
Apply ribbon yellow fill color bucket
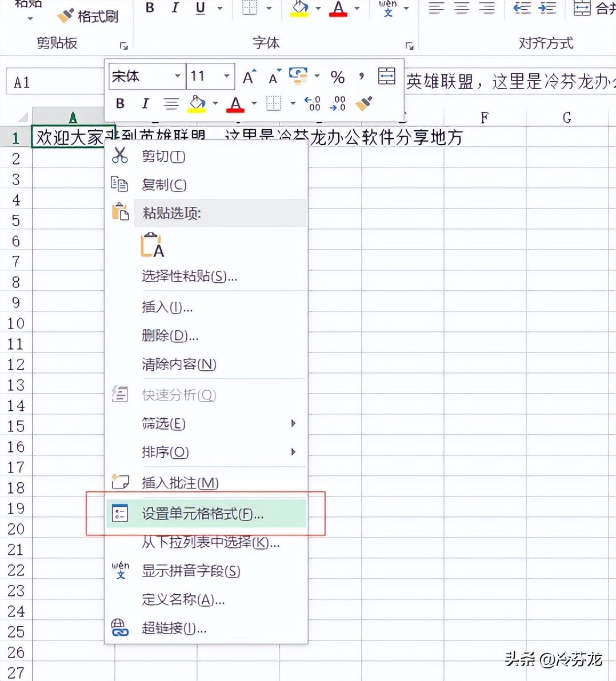(x=299, y=8)
